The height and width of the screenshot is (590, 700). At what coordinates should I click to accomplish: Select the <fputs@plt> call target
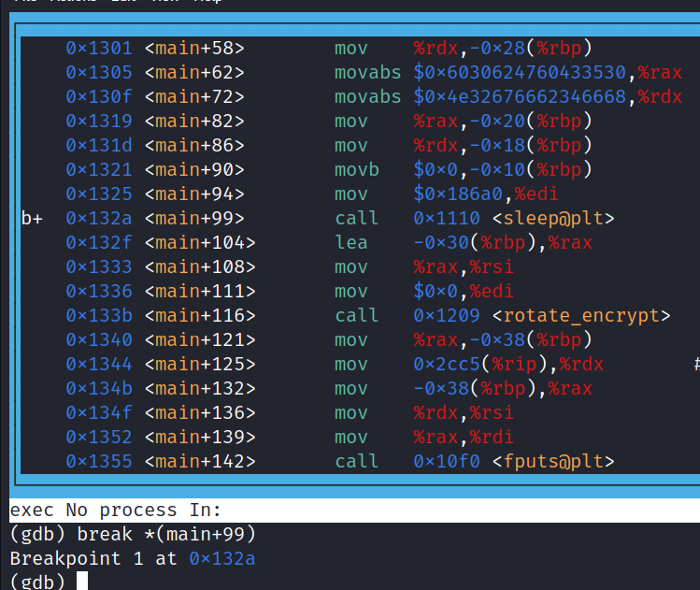pos(553,461)
